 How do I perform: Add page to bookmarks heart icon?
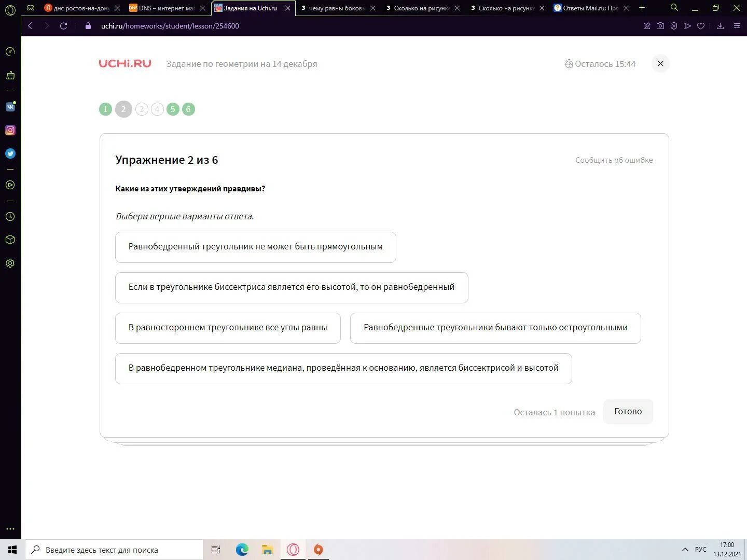[x=701, y=26]
